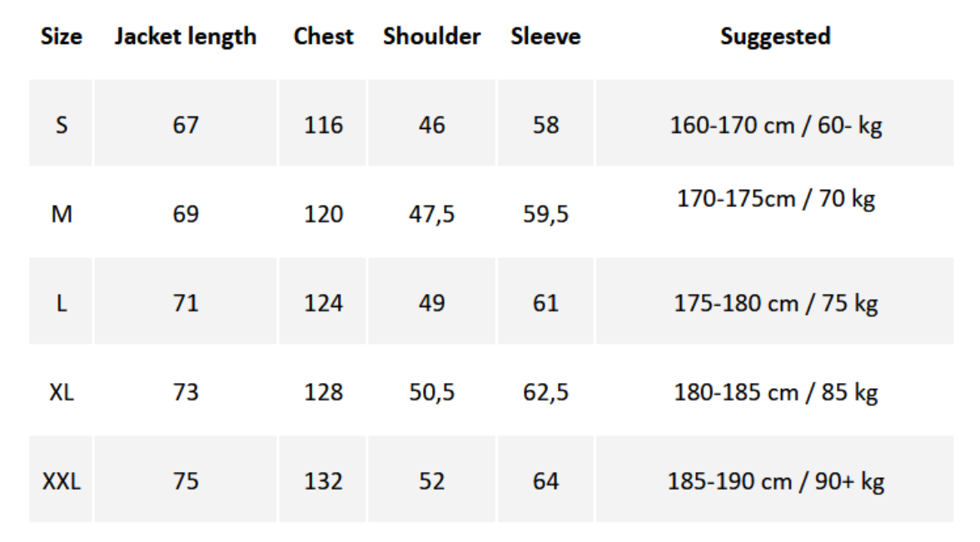Image resolution: width=980 pixels, height=542 pixels.
Task: Click chest value 120
Action: pos(323,215)
